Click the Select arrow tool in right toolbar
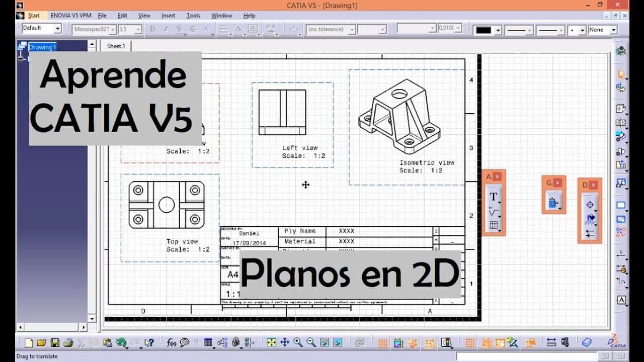The height and width of the screenshot is (362, 644). tap(621, 74)
